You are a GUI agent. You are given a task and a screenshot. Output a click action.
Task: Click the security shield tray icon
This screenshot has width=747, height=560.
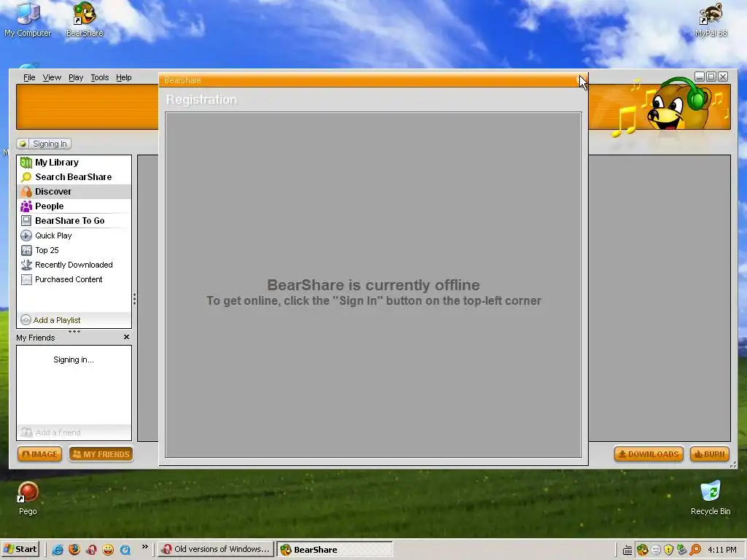(669, 550)
